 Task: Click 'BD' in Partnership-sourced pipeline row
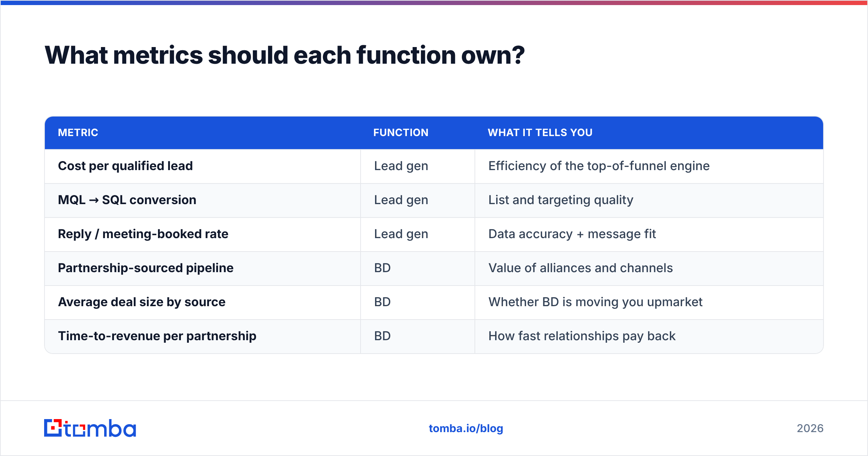click(382, 268)
